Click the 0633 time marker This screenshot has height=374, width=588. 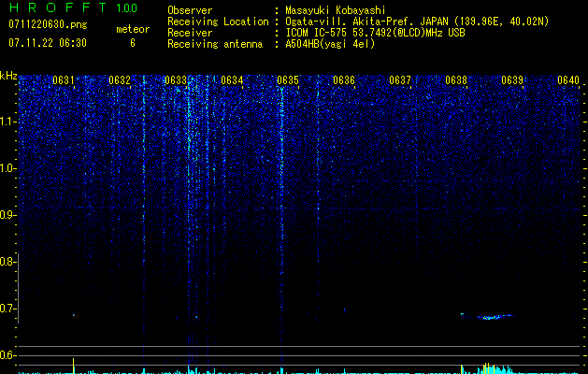click(176, 80)
